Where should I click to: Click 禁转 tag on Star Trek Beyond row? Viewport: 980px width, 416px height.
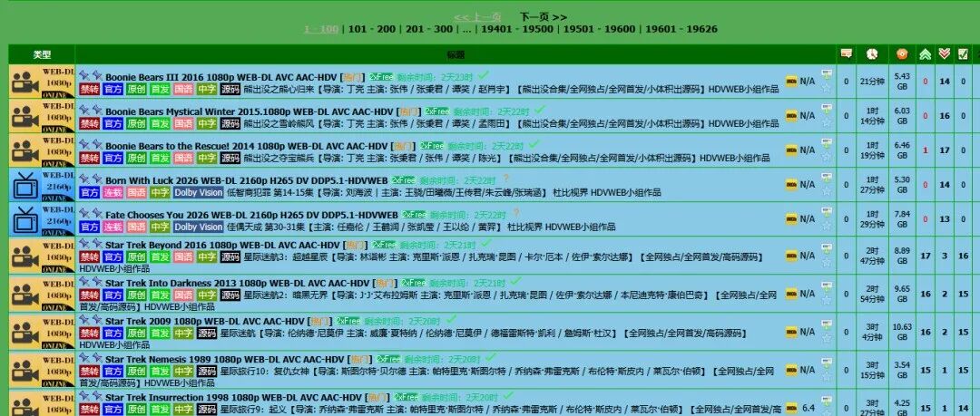[89, 256]
